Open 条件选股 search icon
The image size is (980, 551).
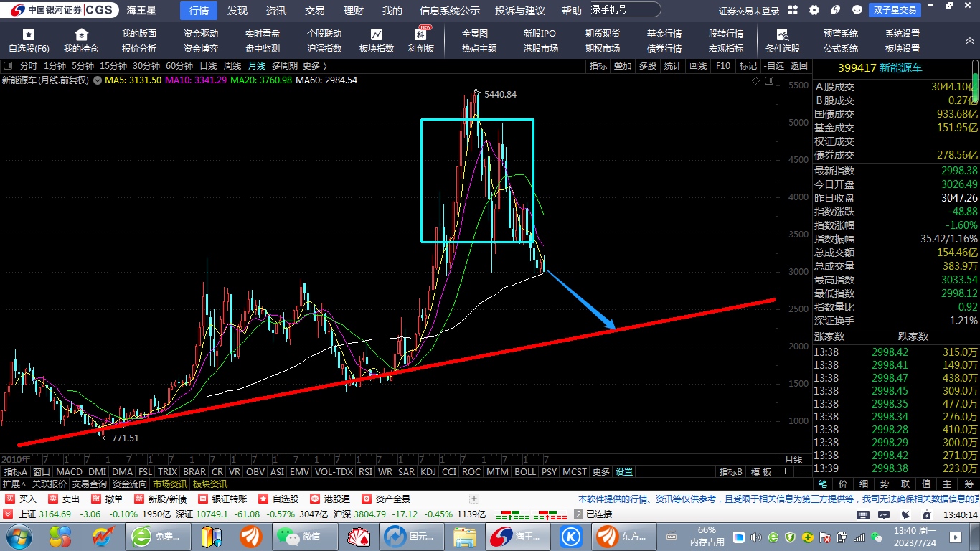click(783, 34)
